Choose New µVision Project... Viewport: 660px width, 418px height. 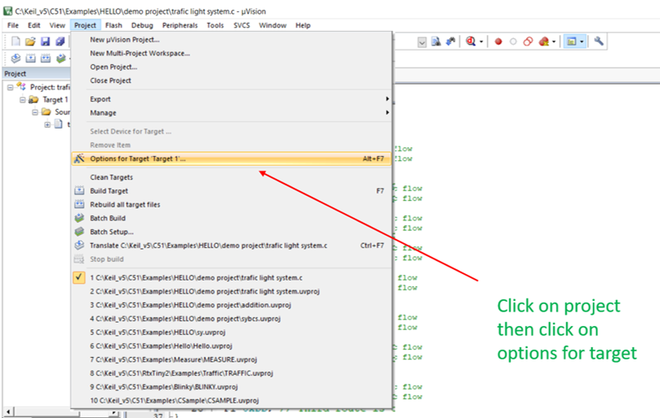pos(231,40)
